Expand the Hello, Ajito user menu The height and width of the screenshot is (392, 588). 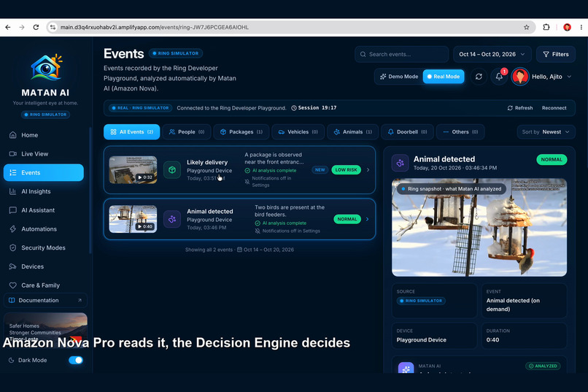pos(552,77)
